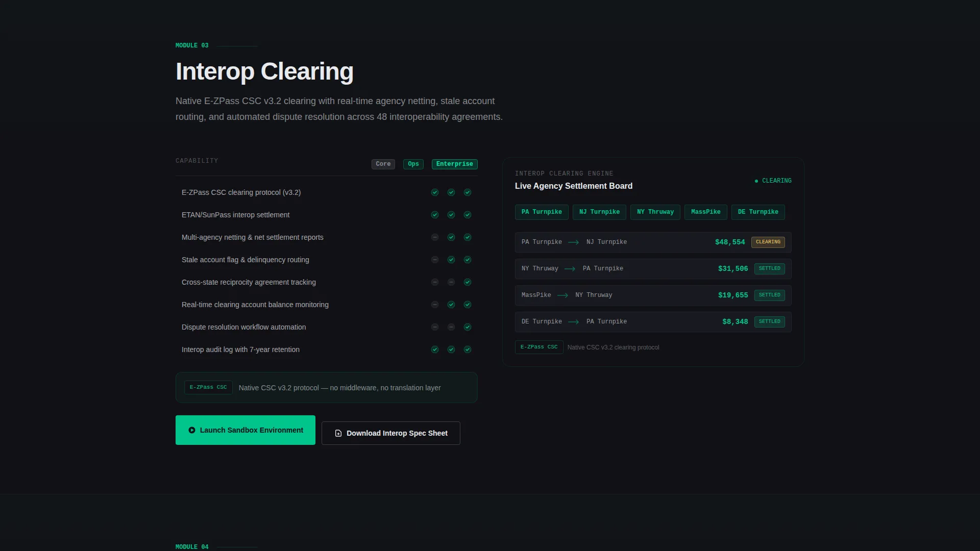Click Ops checkmark for Stale account flag row
Screen dimensions: 980x551
pyautogui.click(x=451, y=260)
